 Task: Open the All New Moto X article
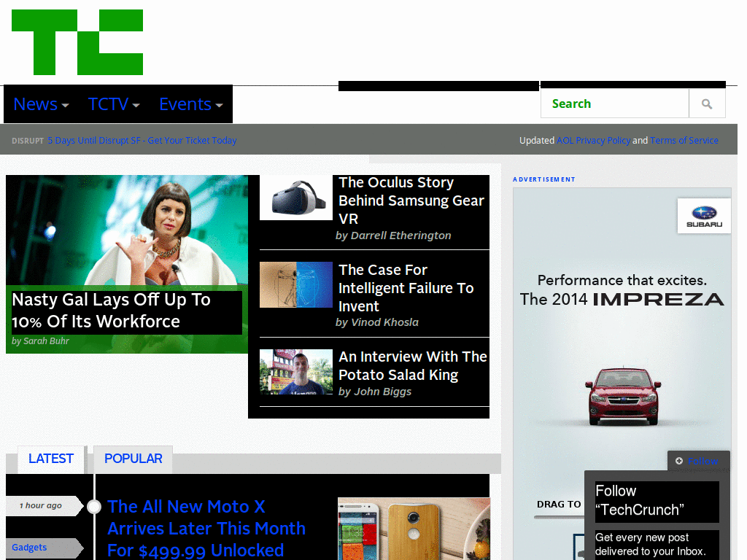[x=206, y=528]
